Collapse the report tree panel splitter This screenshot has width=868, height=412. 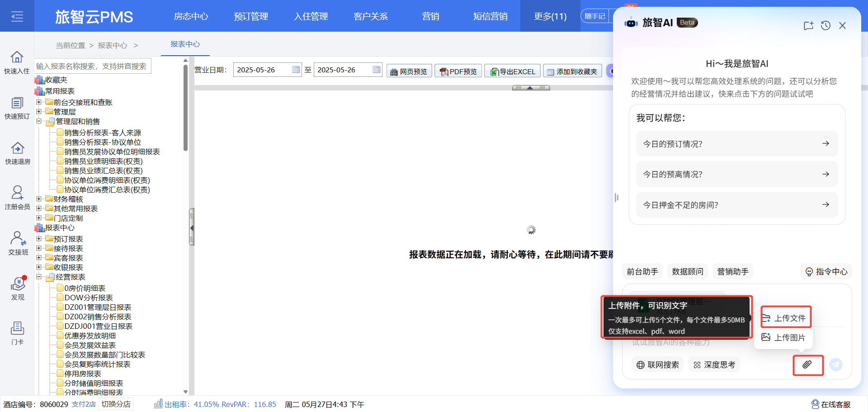[x=192, y=227]
